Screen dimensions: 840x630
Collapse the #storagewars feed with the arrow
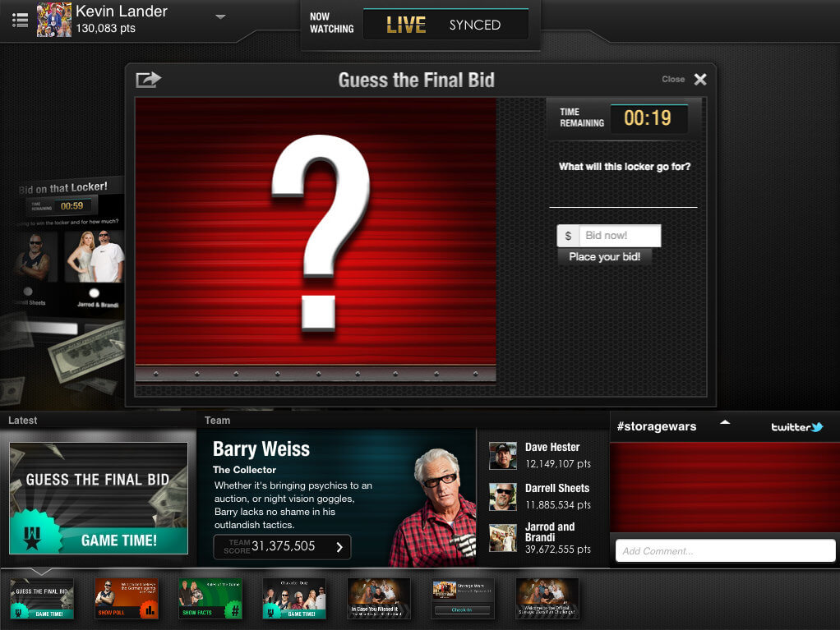click(x=724, y=423)
